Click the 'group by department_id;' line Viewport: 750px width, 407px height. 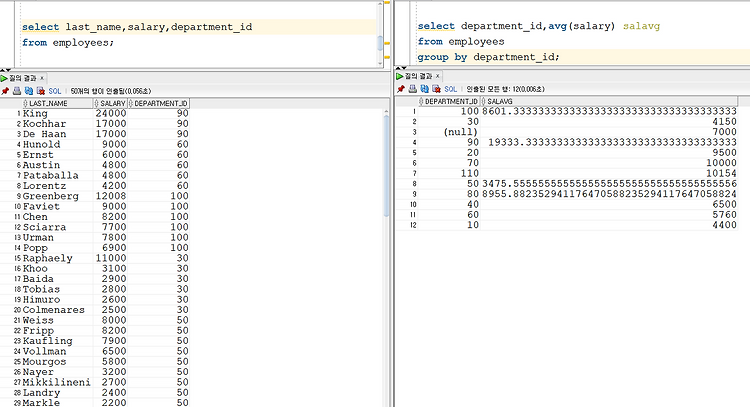[488, 57]
